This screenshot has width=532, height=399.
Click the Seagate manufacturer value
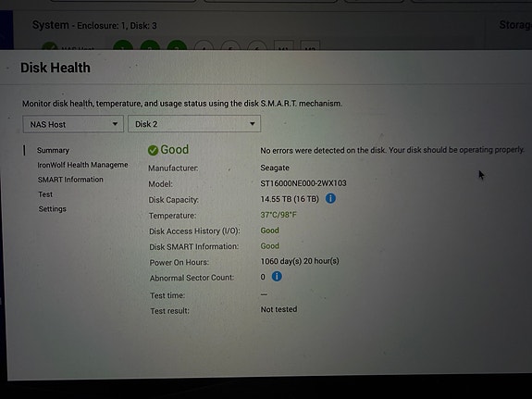coord(275,168)
